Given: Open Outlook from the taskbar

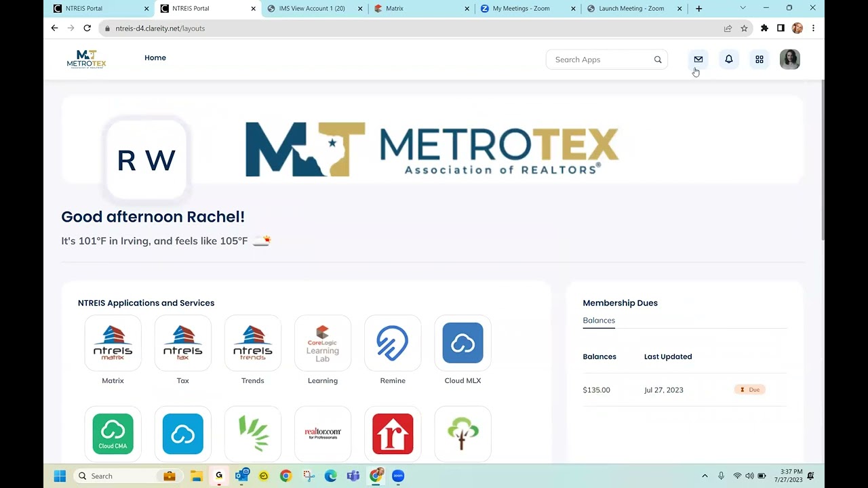Looking at the screenshot, I should [241, 476].
